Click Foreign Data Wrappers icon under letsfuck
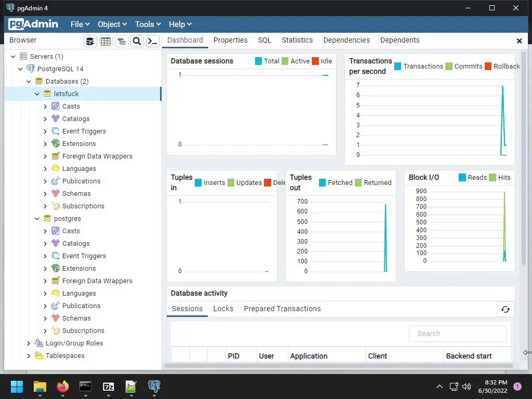The width and height of the screenshot is (532, 399). pyautogui.click(x=56, y=156)
